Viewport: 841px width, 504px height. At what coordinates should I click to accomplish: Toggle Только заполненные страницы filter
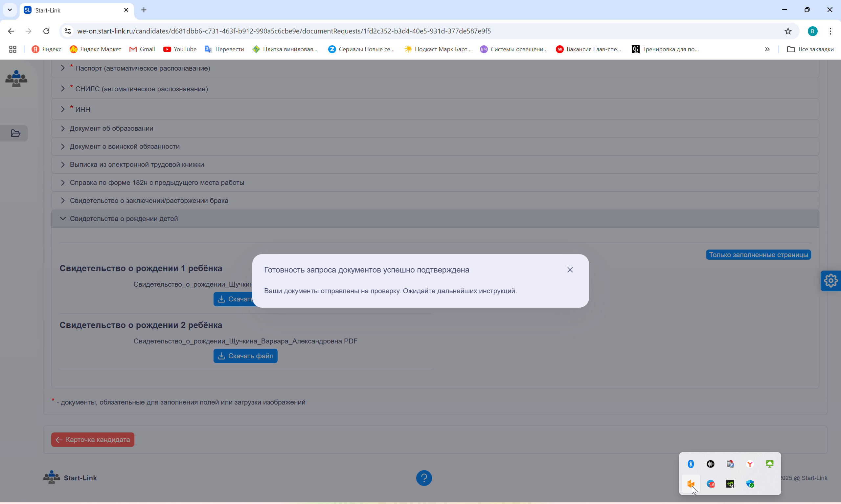coord(758,255)
